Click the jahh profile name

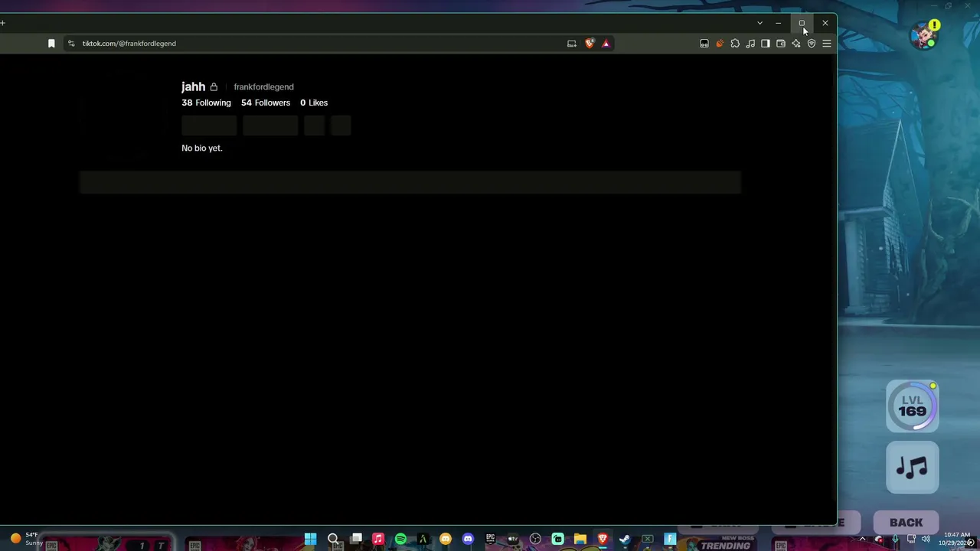tap(193, 86)
